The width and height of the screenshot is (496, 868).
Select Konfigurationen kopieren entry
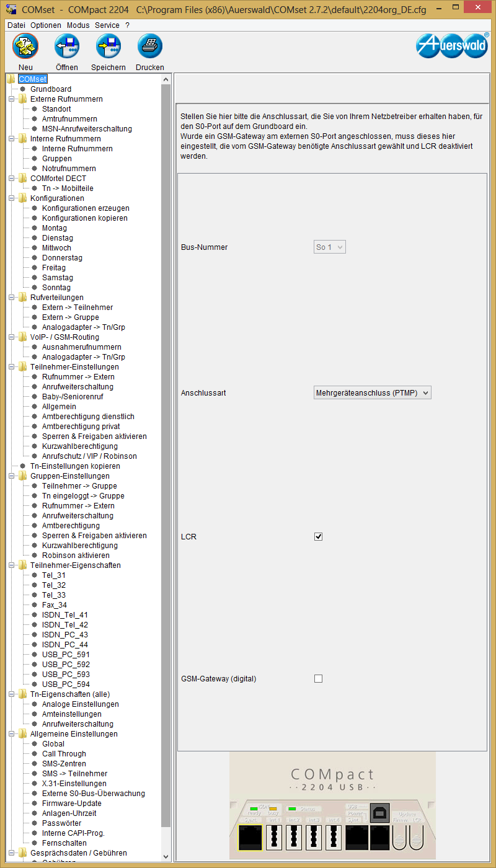point(85,218)
